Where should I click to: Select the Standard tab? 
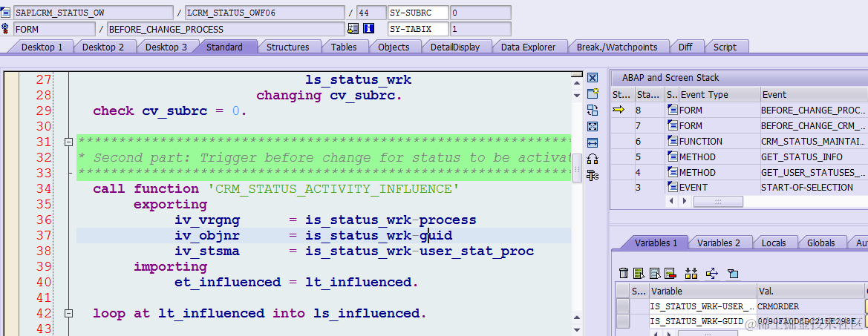click(224, 47)
